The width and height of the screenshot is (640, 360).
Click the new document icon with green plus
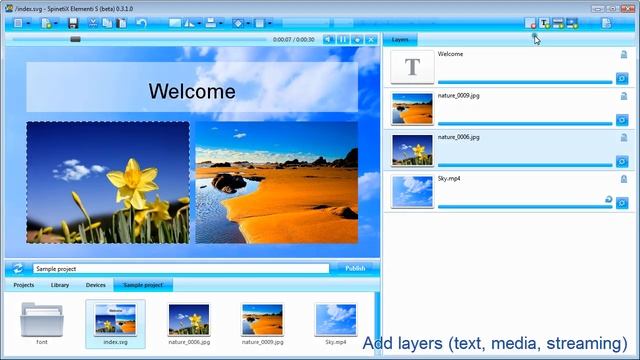click(46, 23)
